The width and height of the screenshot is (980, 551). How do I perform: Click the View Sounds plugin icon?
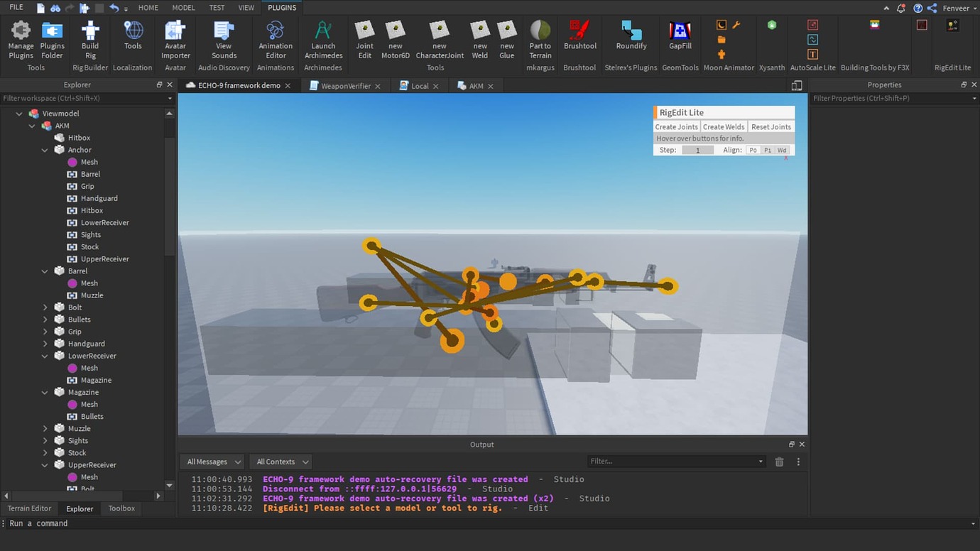224,40
